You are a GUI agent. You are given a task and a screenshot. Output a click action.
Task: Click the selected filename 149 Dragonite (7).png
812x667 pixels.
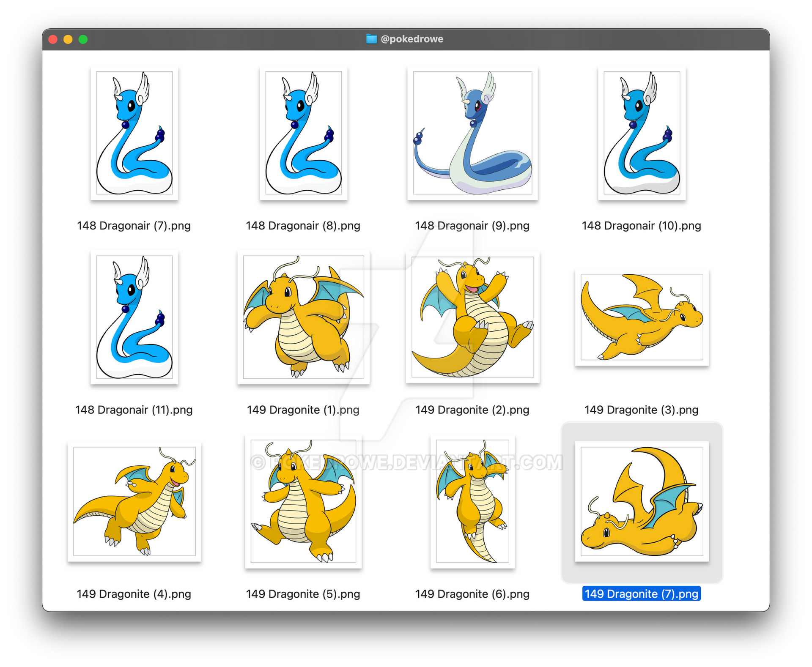point(642,594)
